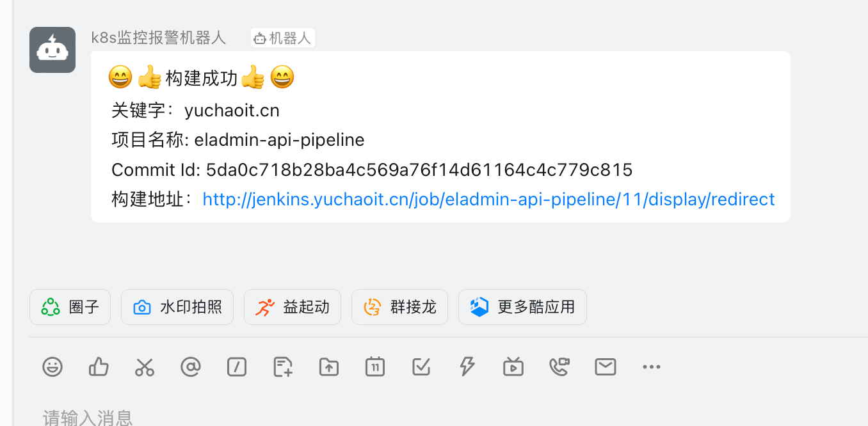Start a live broadcast with TV icon

[x=513, y=367]
